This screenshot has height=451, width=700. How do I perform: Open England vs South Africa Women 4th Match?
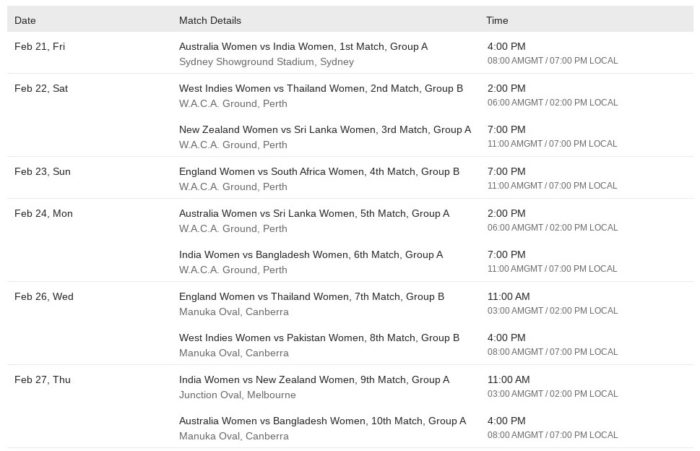(319, 171)
